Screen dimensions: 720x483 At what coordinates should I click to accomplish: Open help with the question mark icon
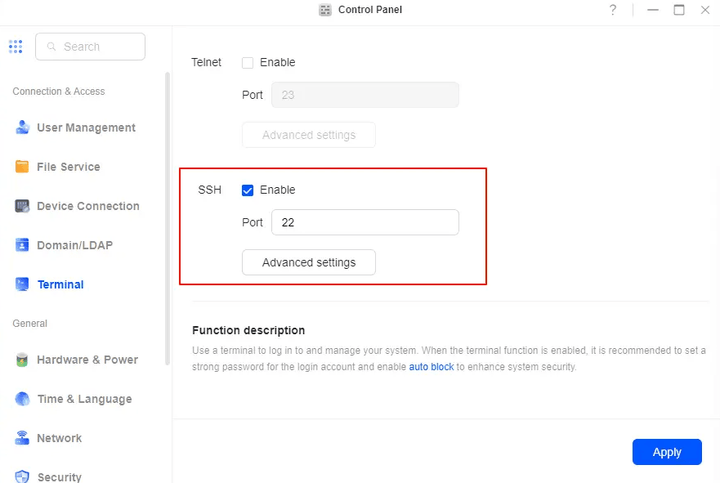(613, 10)
